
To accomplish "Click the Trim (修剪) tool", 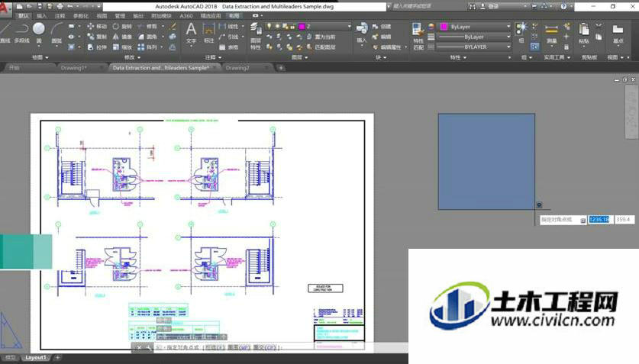I will (147, 27).
